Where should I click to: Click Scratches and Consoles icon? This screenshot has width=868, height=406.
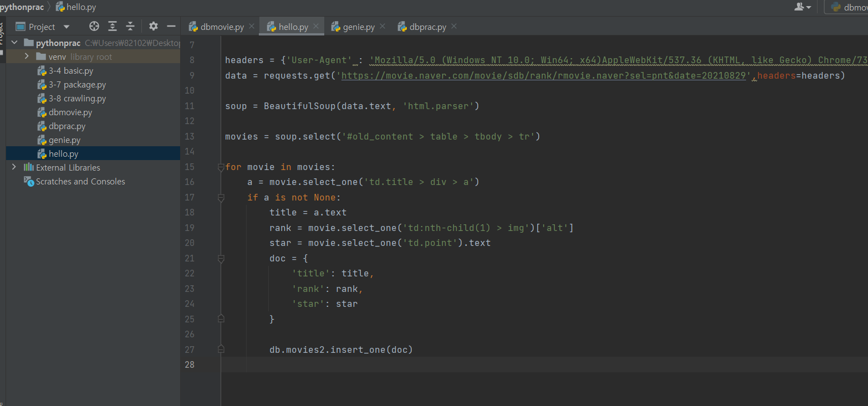[29, 181]
